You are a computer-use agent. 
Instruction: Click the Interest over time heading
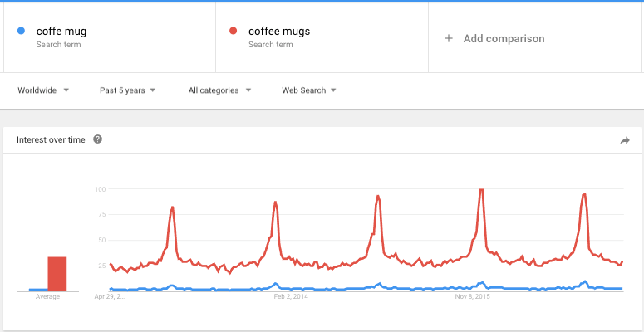51,140
